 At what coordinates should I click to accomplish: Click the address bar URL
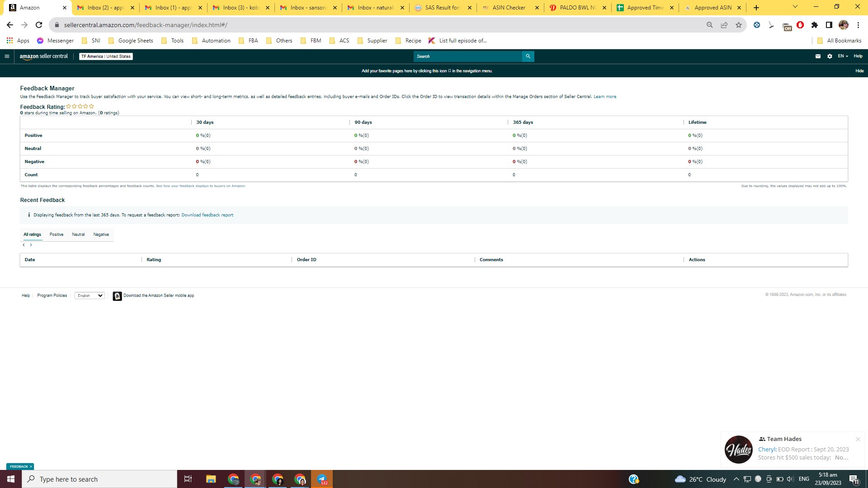[x=146, y=25]
